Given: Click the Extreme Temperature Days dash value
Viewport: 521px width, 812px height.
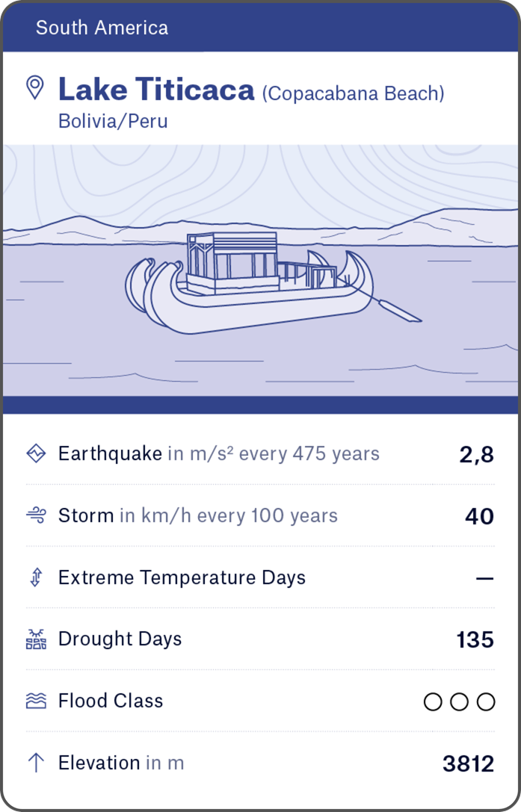Looking at the screenshot, I should click(x=484, y=578).
